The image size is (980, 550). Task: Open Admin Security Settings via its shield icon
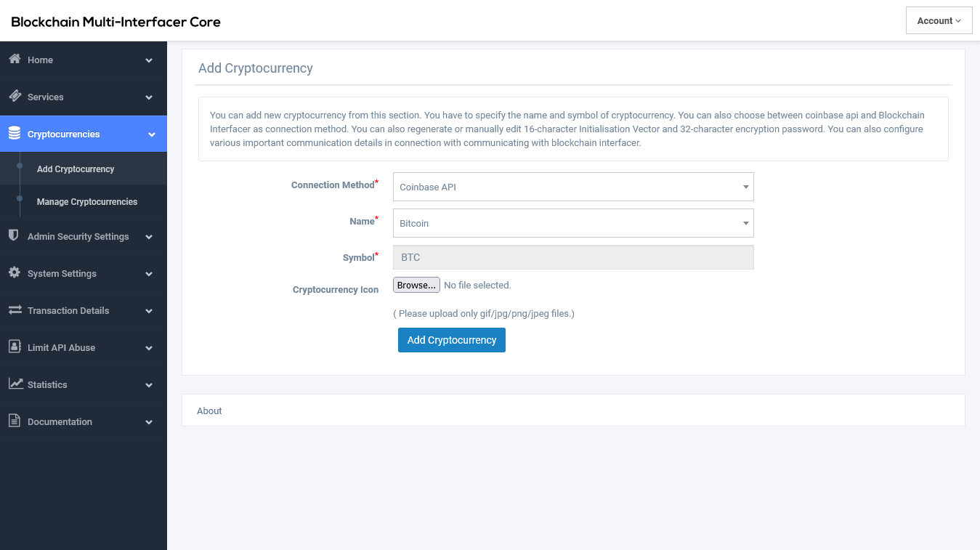click(13, 236)
